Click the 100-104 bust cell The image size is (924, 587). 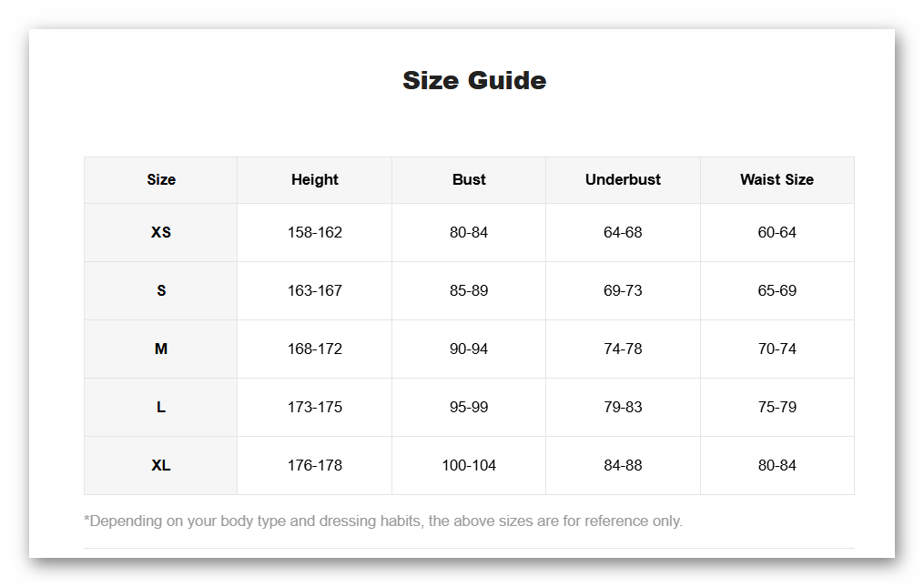(469, 465)
